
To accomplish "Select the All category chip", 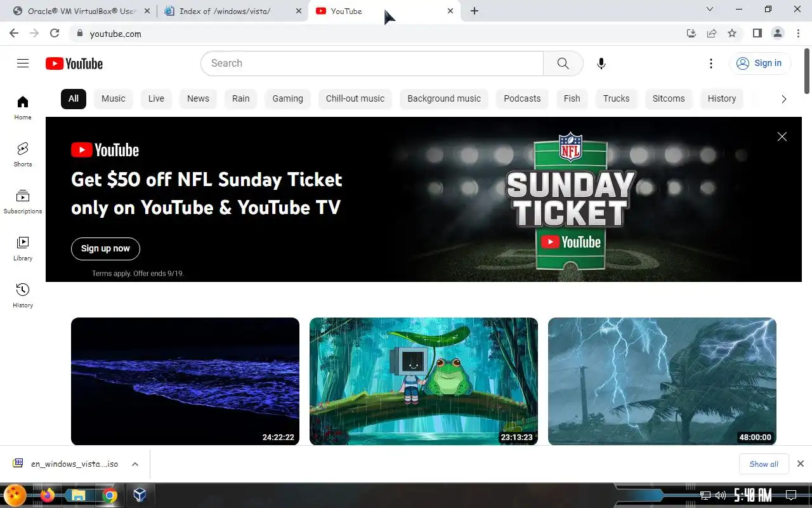I will click(x=74, y=98).
